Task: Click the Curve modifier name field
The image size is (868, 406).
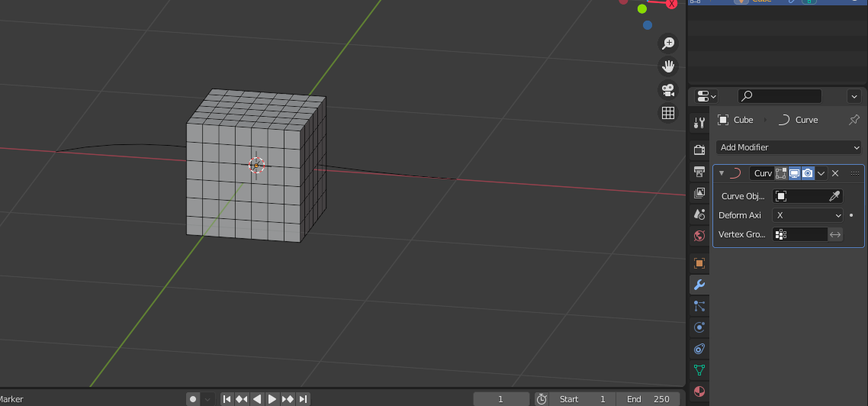Action: [762, 173]
